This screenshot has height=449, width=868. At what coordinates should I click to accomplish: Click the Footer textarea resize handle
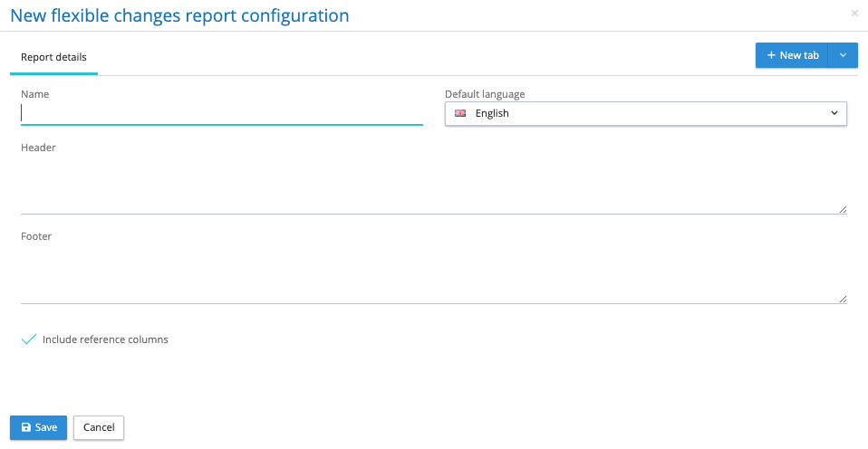pos(843,299)
